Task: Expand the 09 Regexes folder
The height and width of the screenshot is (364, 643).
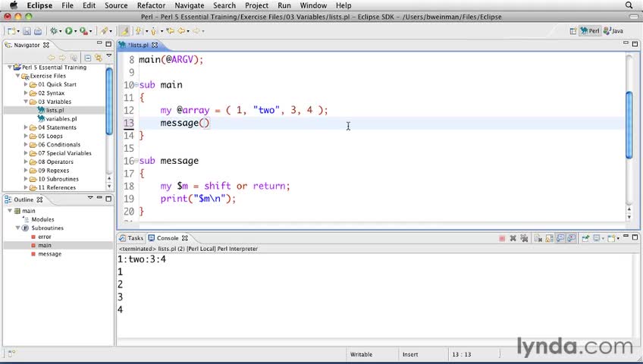Action: (26, 170)
